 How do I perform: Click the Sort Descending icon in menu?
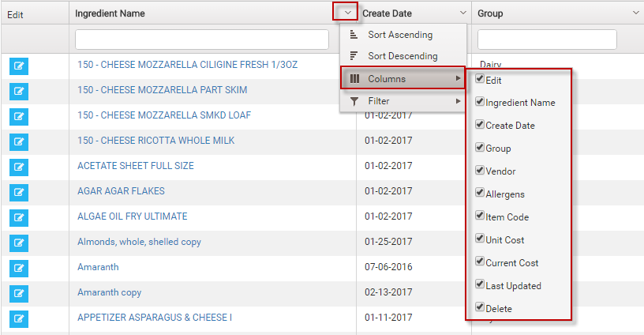[354, 56]
